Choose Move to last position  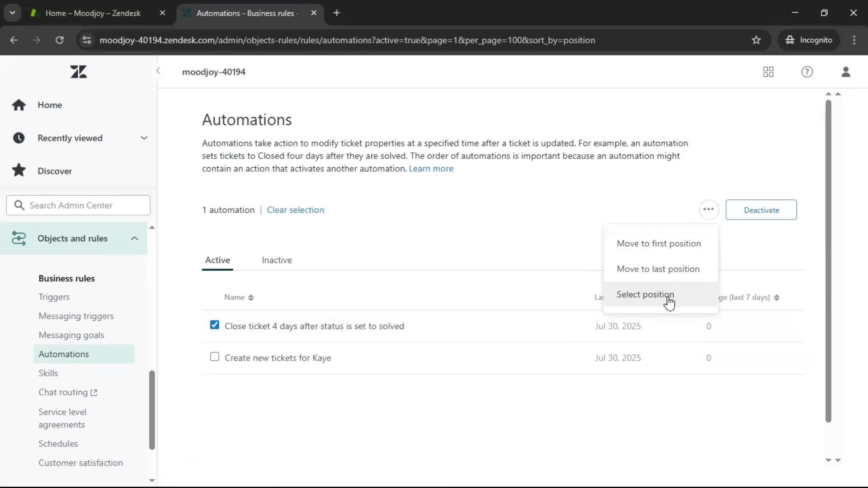point(660,269)
